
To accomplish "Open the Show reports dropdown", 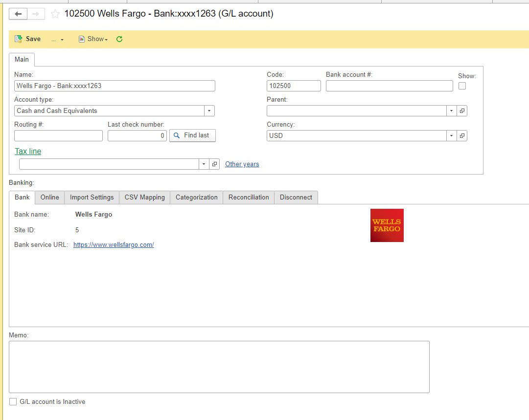I will 93,39.
